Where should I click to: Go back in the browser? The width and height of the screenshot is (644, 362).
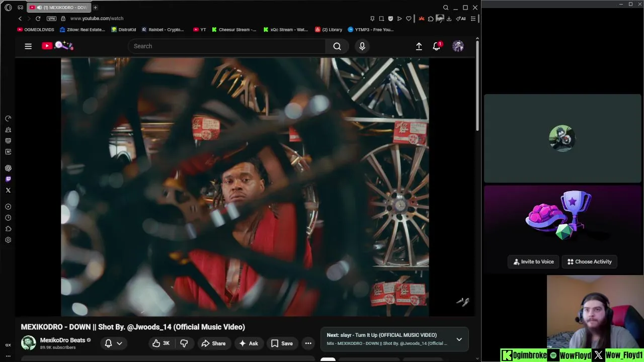(x=20, y=19)
